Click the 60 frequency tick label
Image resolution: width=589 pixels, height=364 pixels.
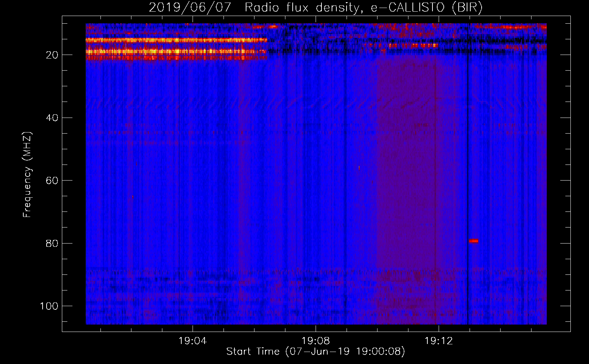pyautogui.click(x=52, y=181)
